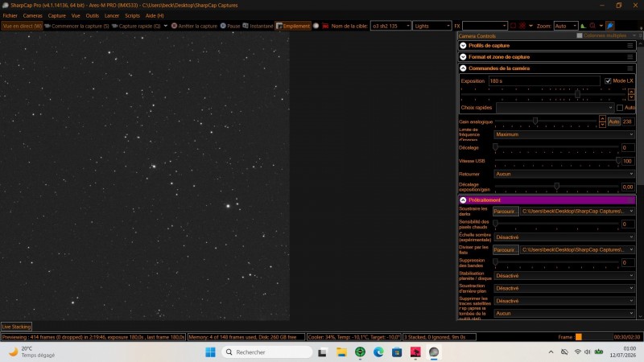Collapse the Prétraitement section
Viewport: 644px width, 362px height.
(x=464, y=200)
